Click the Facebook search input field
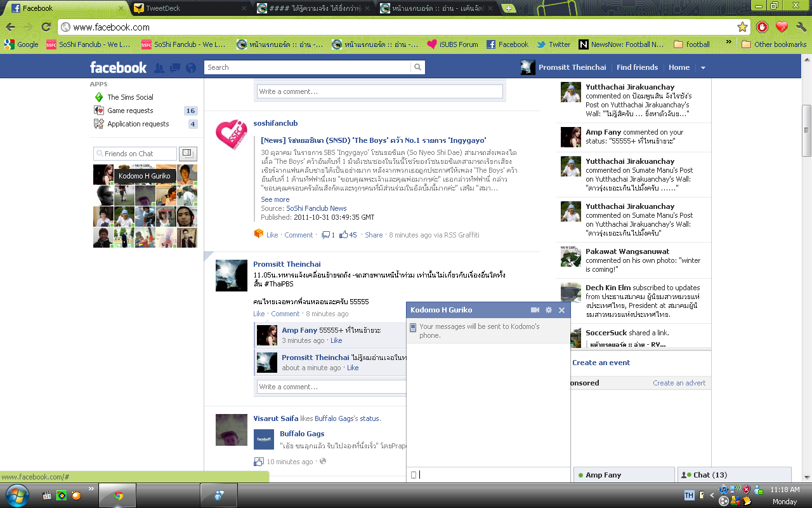Image resolution: width=812 pixels, height=508 pixels. click(308, 67)
